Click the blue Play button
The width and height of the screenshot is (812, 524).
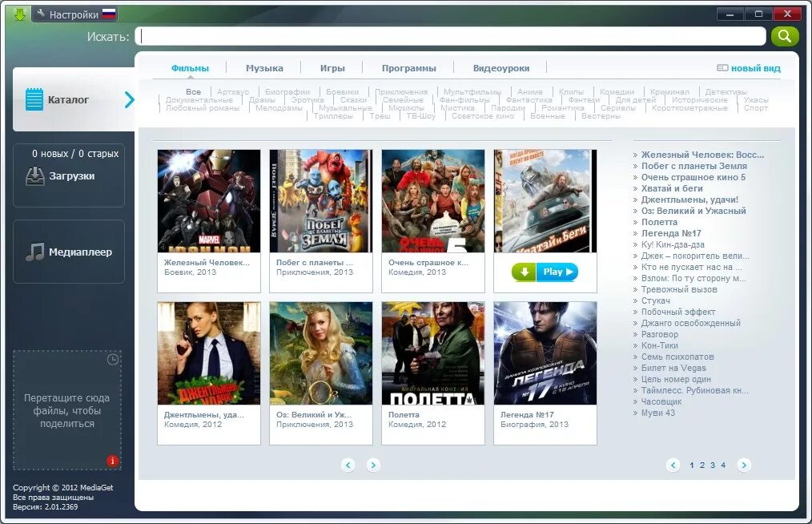(557, 272)
